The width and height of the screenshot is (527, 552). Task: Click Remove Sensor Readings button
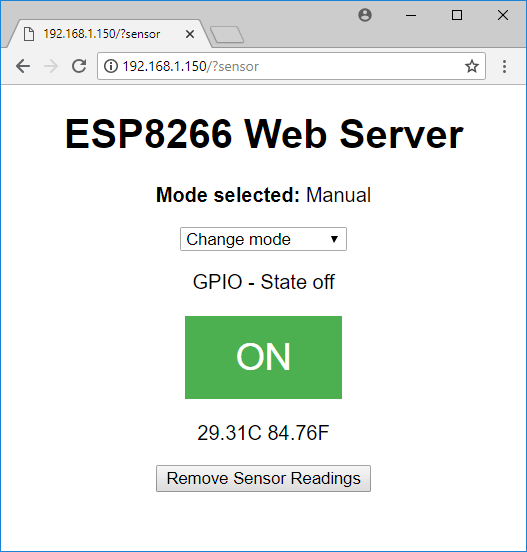263,478
